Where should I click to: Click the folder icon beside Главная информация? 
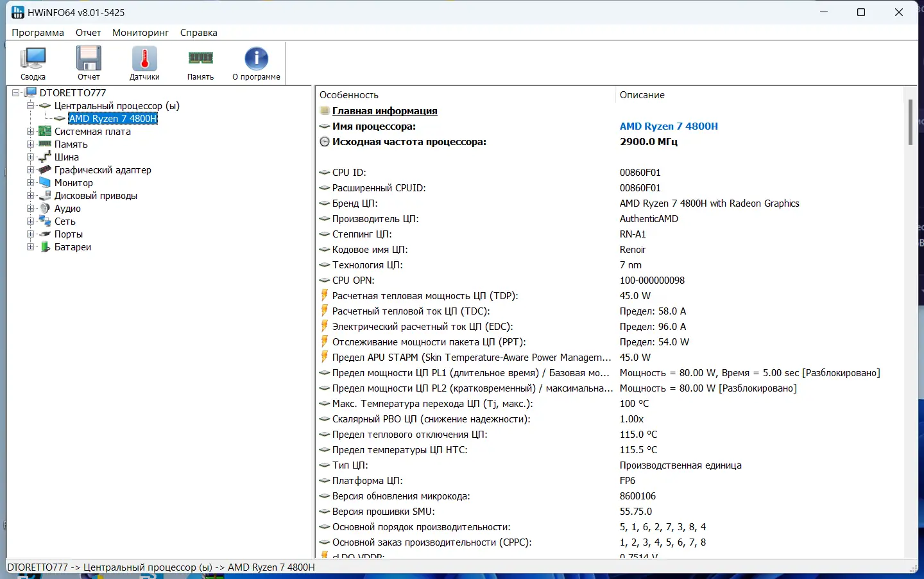click(x=325, y=111)
